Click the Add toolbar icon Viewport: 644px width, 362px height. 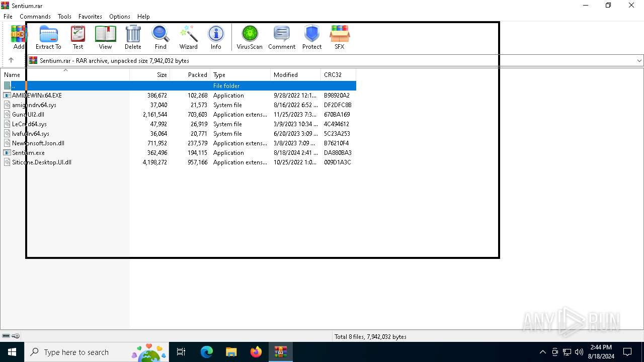pyautogui.click(x=19, y=37)
